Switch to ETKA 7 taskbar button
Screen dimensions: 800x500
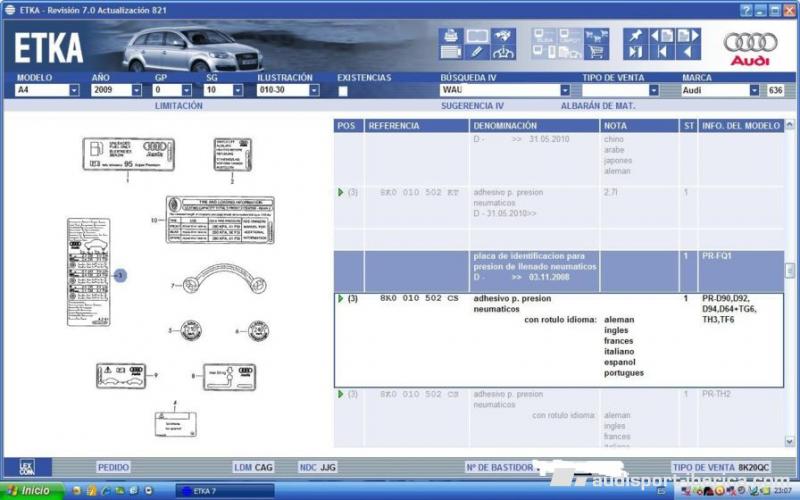[x=224, y=491]
